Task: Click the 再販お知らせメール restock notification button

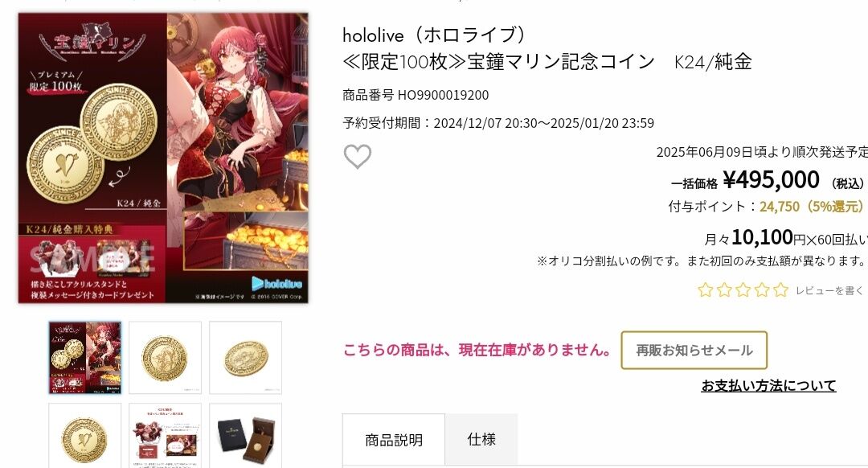Action: pyautogui.click(x=694, y=350)
